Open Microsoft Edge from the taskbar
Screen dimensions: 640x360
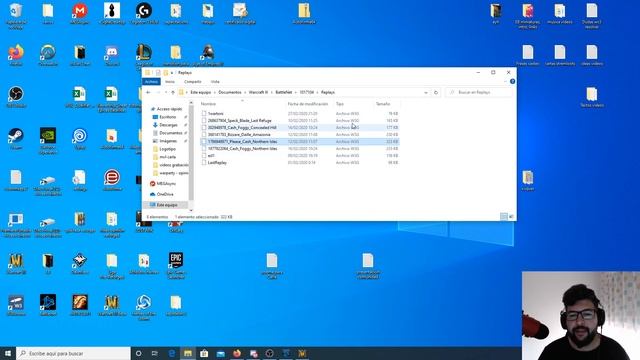tap(171, 353)
